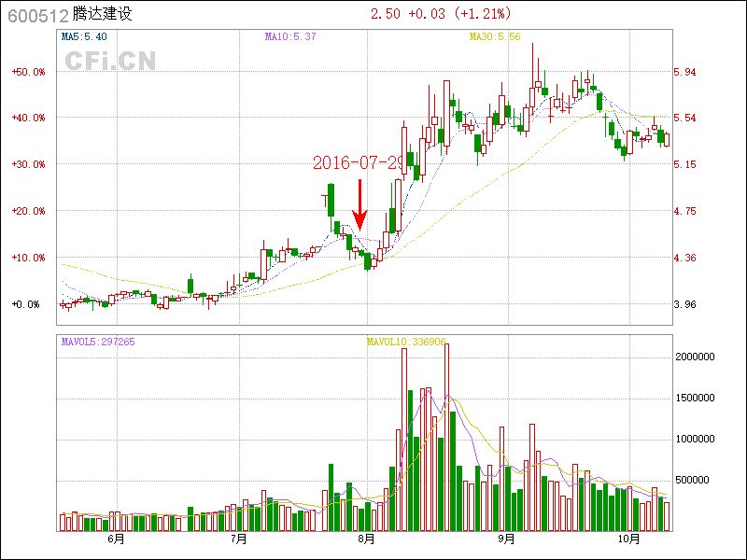Click the 7月 month label
Image resolution: width=747 pixels, height=560 pixels.
[x=239, y=539]
